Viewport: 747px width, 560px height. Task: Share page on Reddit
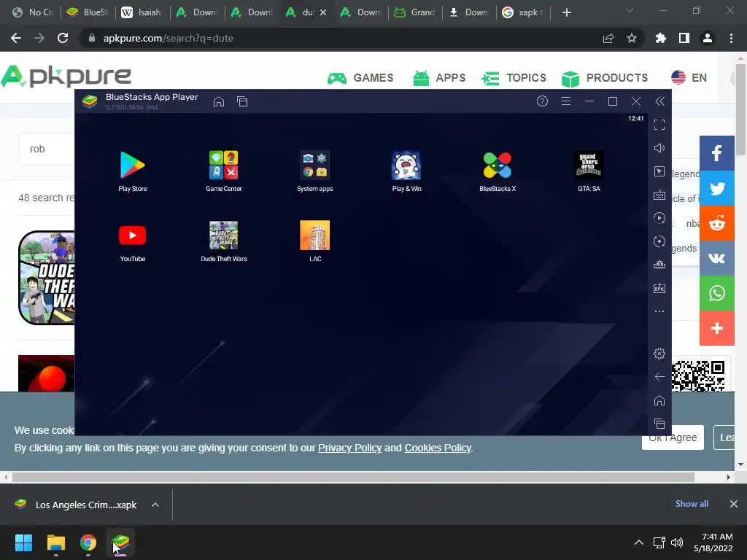pyautogui.click(x=716, y=223)
